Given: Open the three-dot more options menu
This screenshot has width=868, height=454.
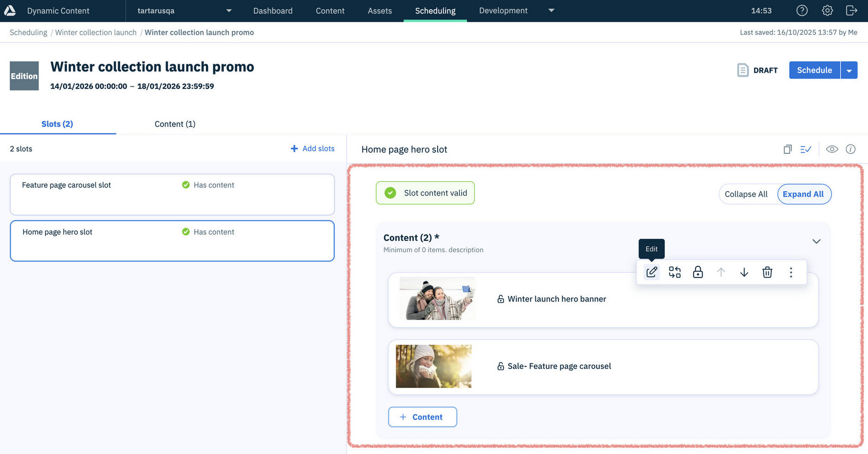Looking at the screenshot, I should coord(790,272).
